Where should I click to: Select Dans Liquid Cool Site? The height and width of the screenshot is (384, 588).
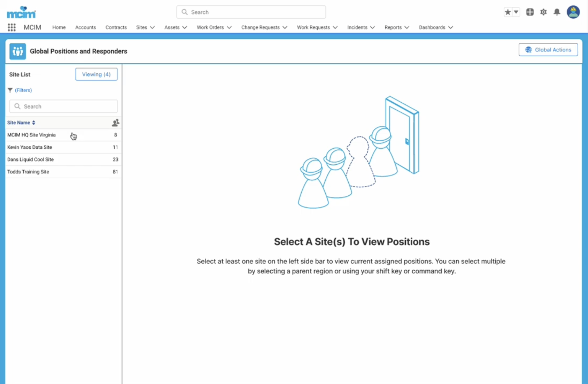(63, 159)
